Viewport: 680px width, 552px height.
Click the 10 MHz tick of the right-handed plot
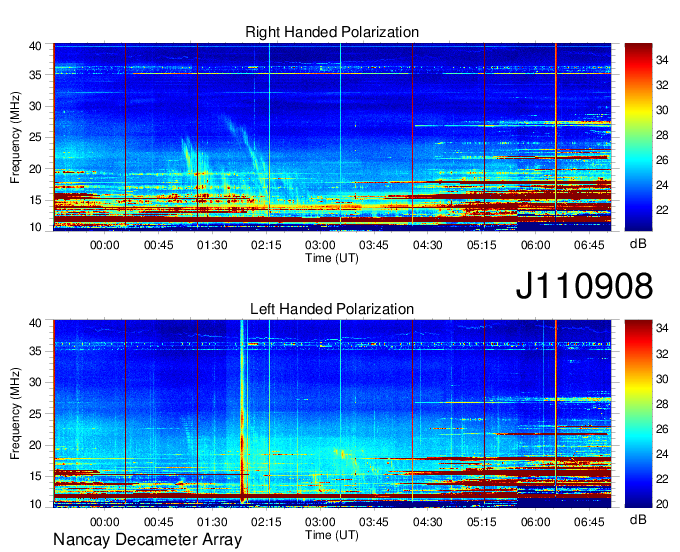[x=35, y=227]
